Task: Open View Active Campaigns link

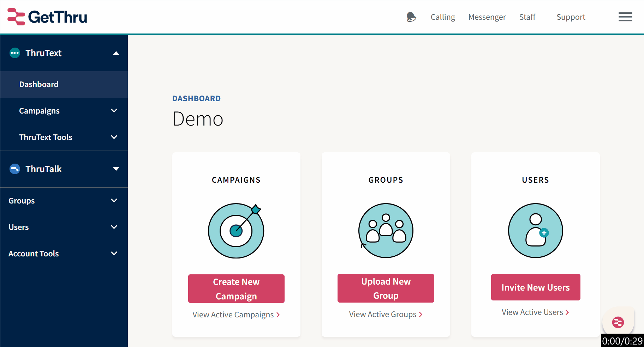Action: click(236, 315)
